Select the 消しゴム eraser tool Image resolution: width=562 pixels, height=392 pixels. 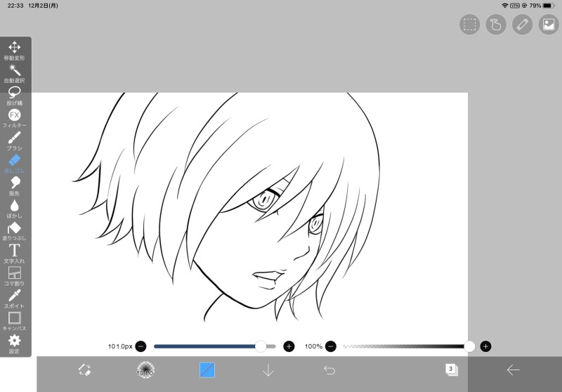click(14, 164)
